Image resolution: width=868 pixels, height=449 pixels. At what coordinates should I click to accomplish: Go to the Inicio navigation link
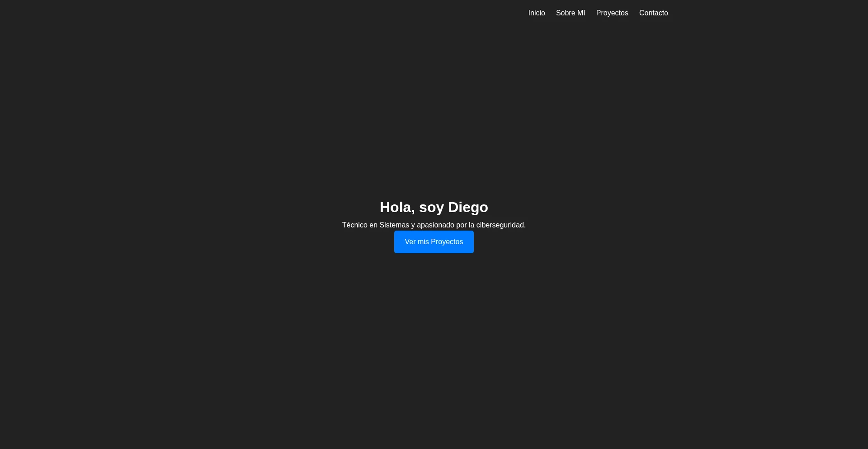(x=536, y=13)
